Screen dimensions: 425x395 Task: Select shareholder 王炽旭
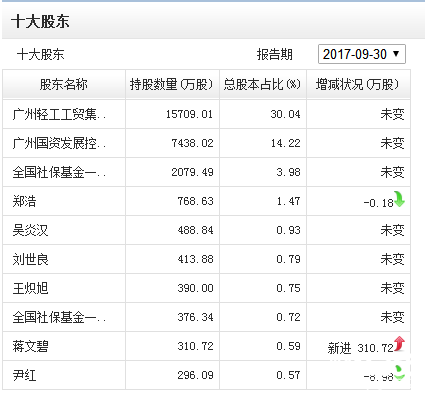click(30, 288)
